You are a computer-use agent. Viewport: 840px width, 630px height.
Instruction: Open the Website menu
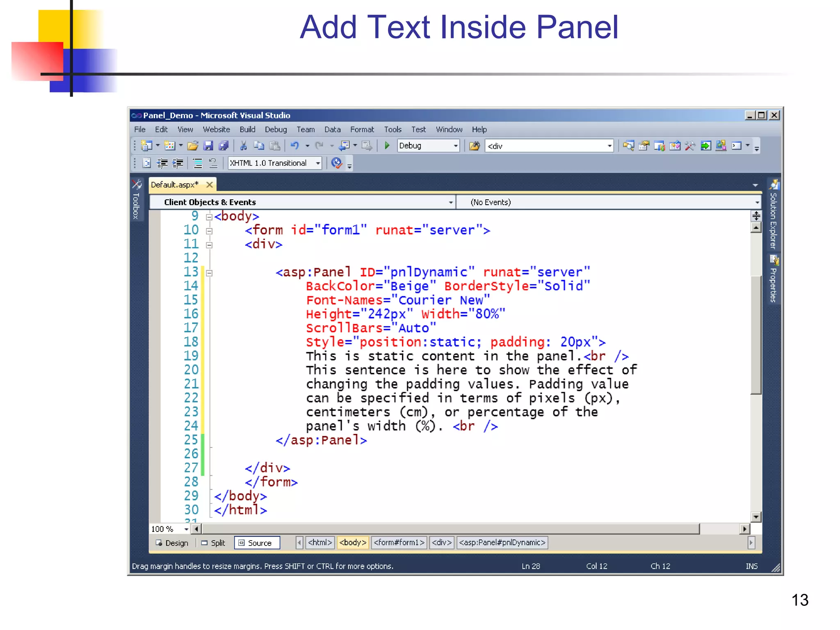[x=216, y=130]
